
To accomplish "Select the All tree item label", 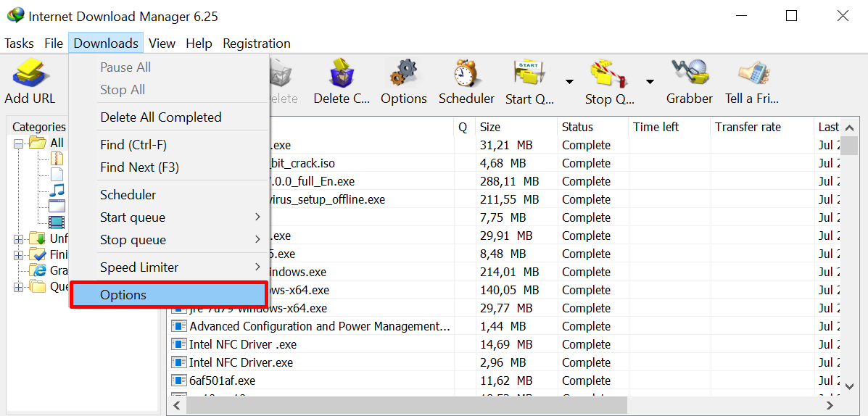I will (57, 143).
